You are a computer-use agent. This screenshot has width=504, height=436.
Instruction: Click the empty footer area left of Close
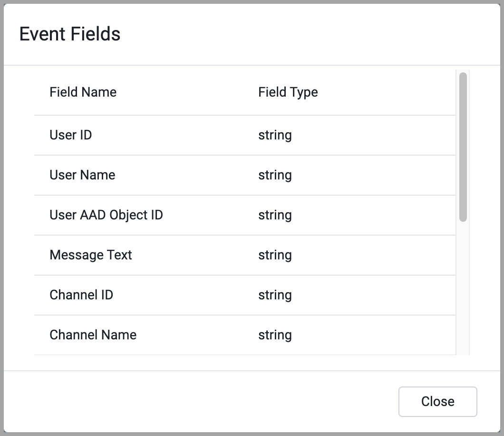(200, 401)
